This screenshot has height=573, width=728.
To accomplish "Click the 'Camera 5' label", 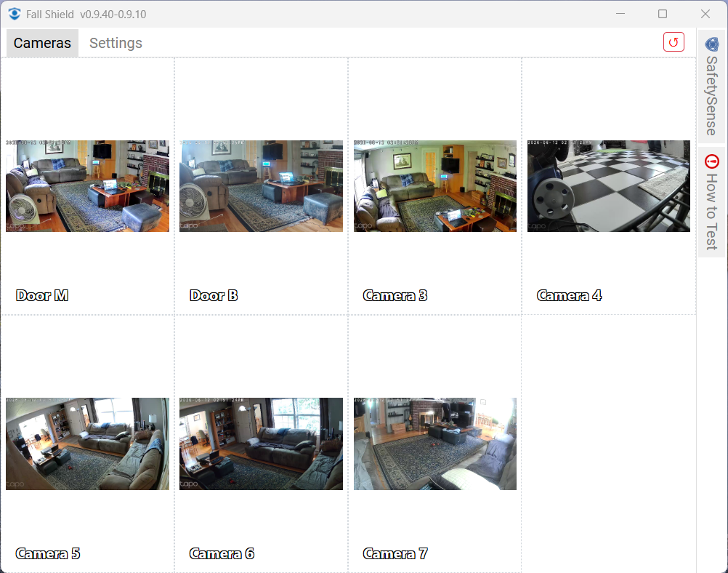I will point(48,553).
